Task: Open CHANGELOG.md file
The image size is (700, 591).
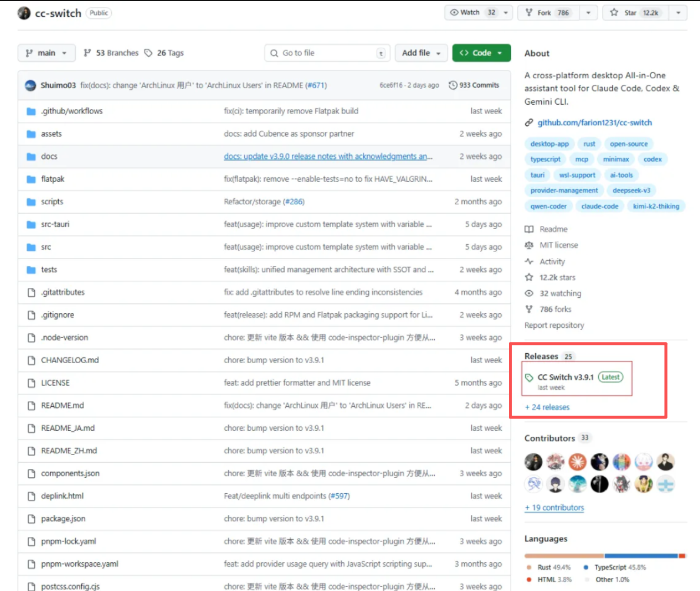Action: pyautogui.click(x=70, y=360)
